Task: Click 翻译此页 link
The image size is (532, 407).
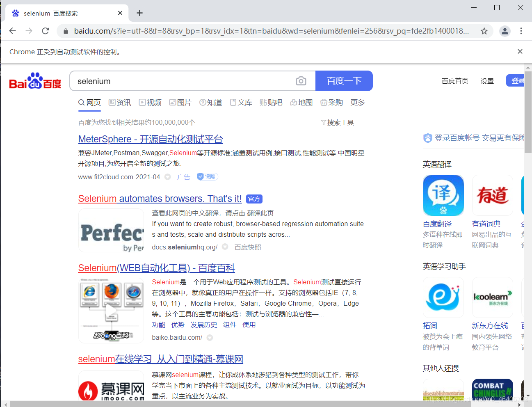Action: point(260,213)
